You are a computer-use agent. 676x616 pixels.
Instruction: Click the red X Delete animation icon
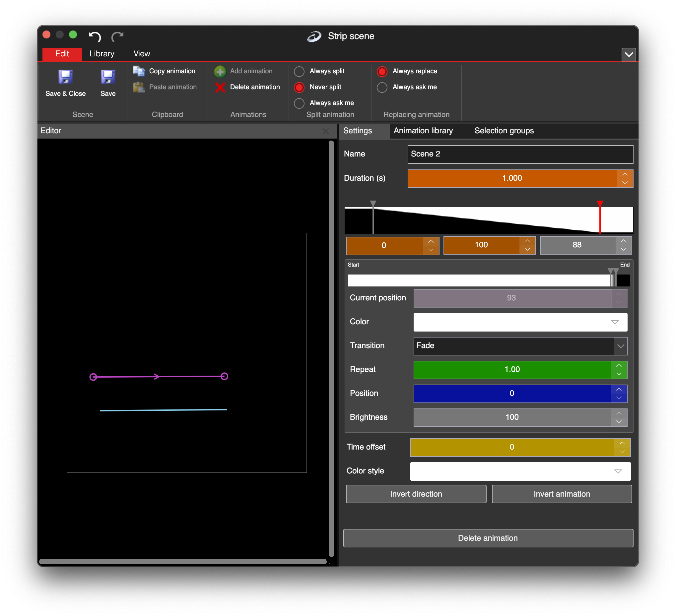pos(220,87)
